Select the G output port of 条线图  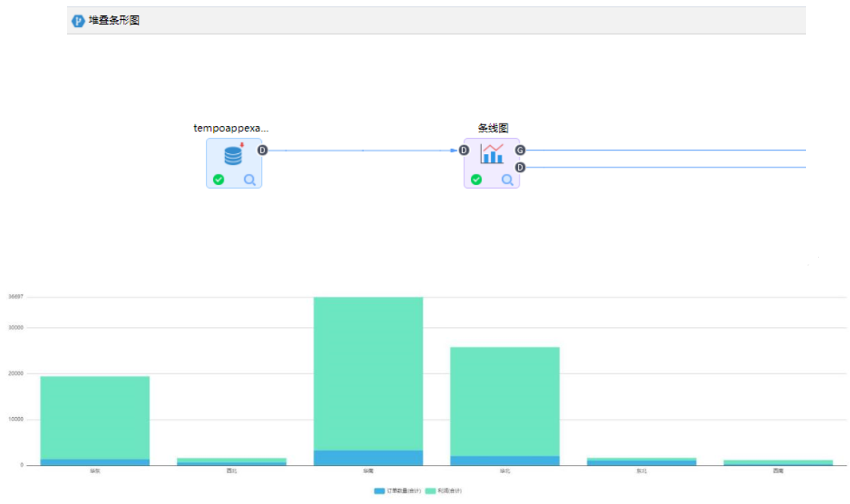pos(520,150)
